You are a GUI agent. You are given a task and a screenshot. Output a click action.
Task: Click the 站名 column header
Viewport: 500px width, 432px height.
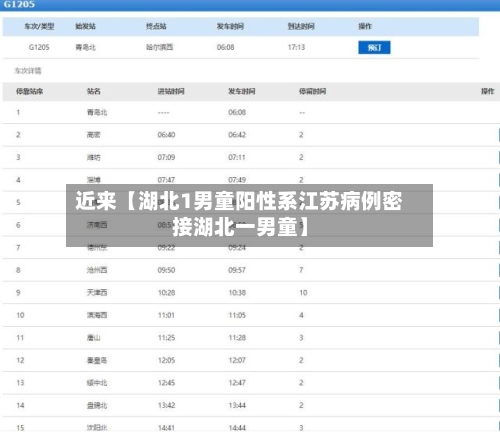94,91
